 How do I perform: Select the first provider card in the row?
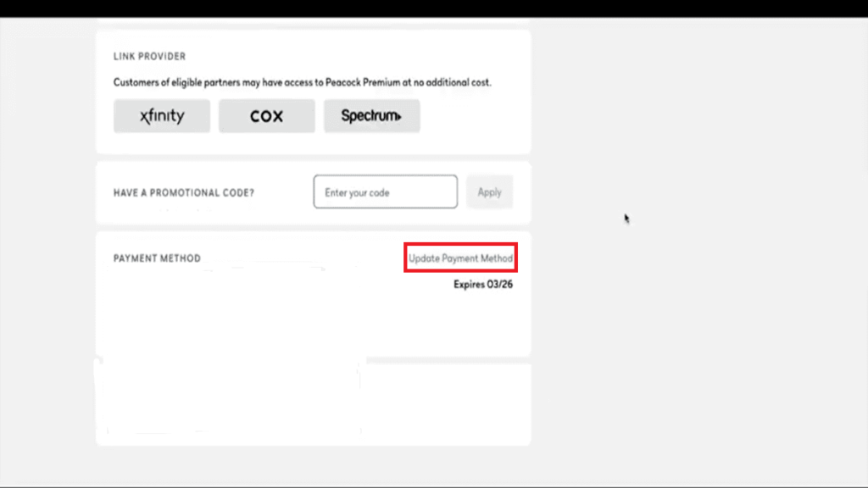161,115
